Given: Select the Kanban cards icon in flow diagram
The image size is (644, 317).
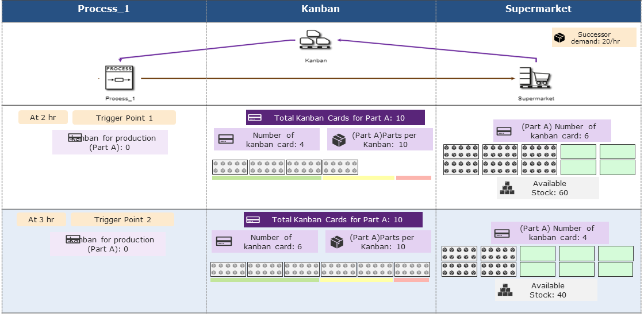Looking at the screenshot, I should click(315, 42).
